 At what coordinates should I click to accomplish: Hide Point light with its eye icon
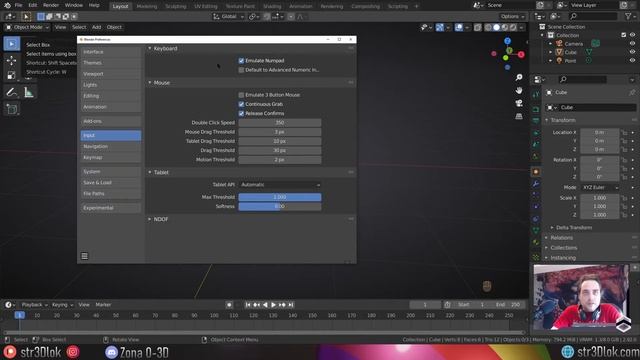tap(632, 60)
